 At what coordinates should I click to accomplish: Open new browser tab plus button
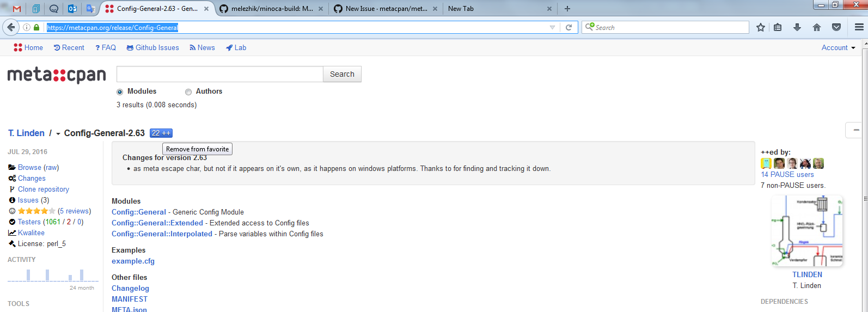pos(567,9)
